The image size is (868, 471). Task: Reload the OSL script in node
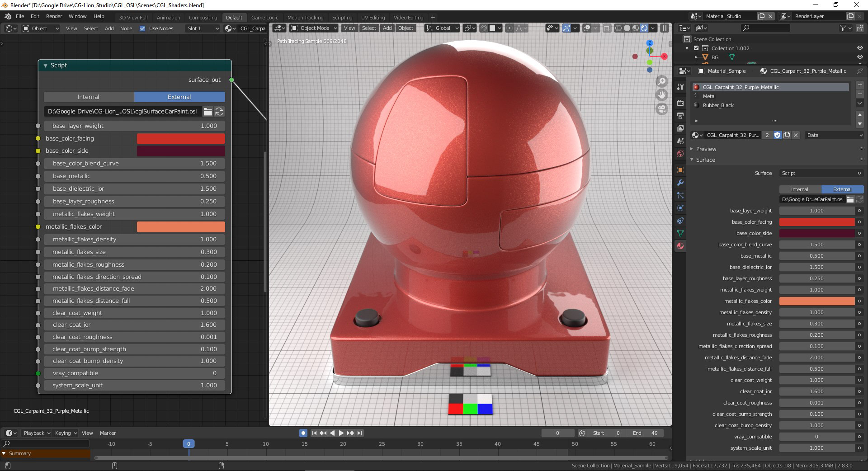click(x=219, y=111)
